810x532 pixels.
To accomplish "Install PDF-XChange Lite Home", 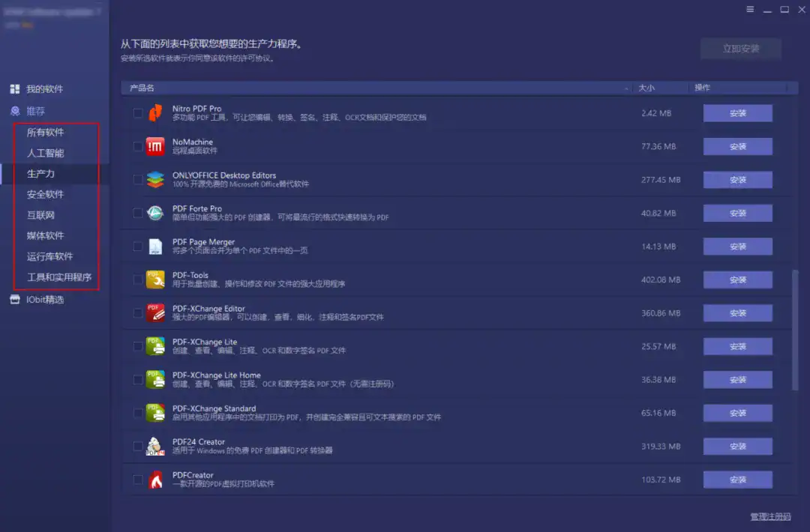I will [738, 379].
